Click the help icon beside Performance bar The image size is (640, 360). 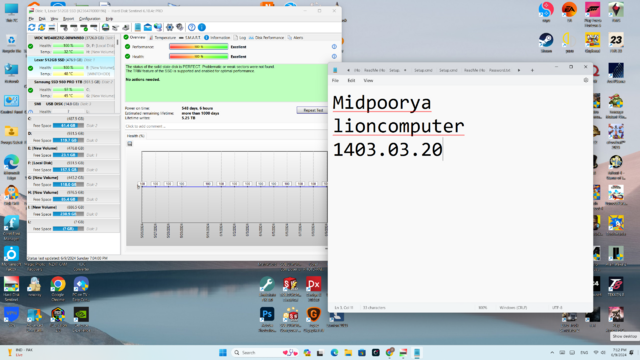[334, 47]
